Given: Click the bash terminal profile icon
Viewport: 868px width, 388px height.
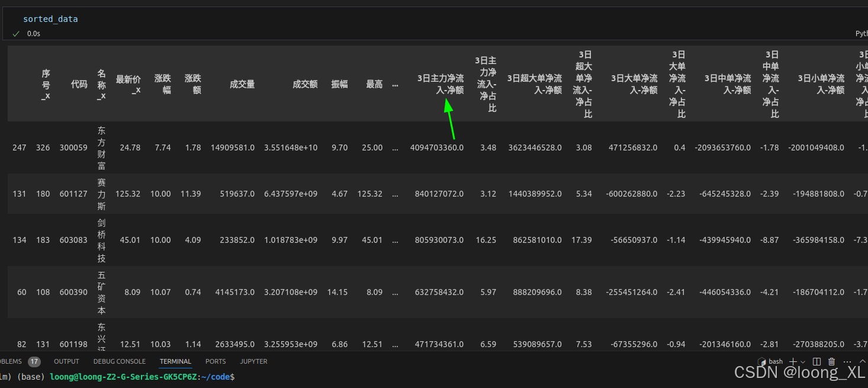Looking at the screenshot, I should (x=761, y=361).
